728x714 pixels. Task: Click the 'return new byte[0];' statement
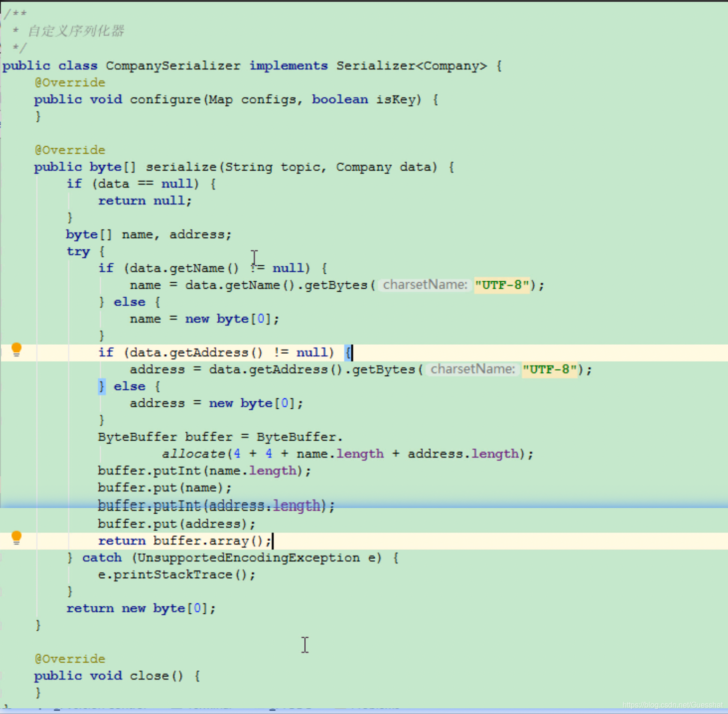point(141,608)
